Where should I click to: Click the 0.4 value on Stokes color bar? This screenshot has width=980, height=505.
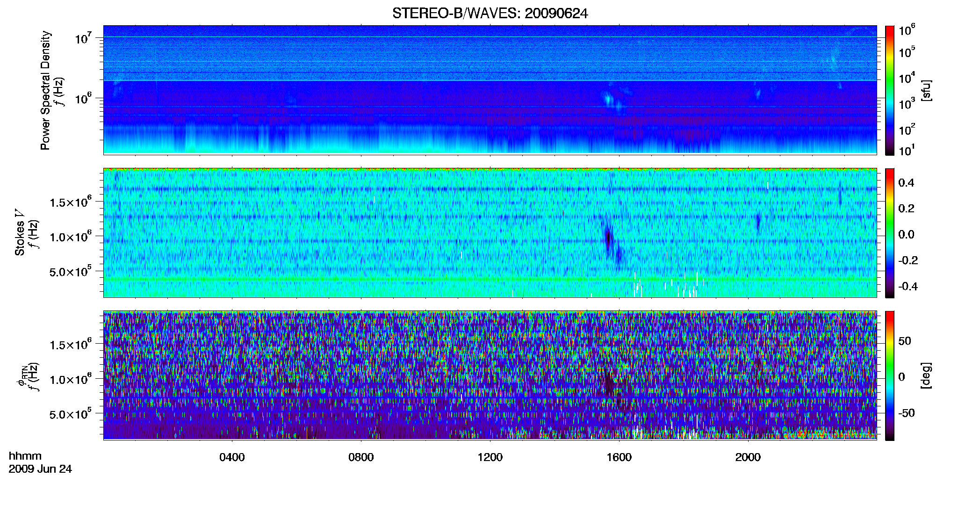click(x=906, y=183)
